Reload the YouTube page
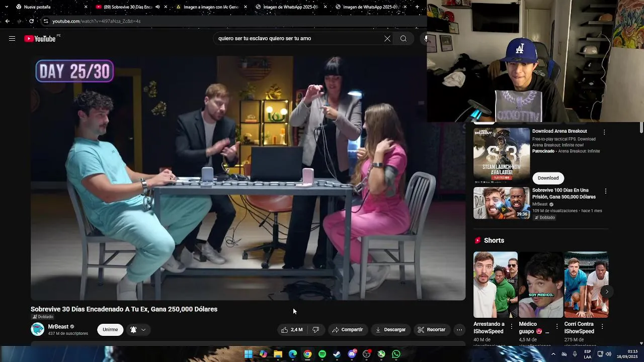 (x=31, y=21)
